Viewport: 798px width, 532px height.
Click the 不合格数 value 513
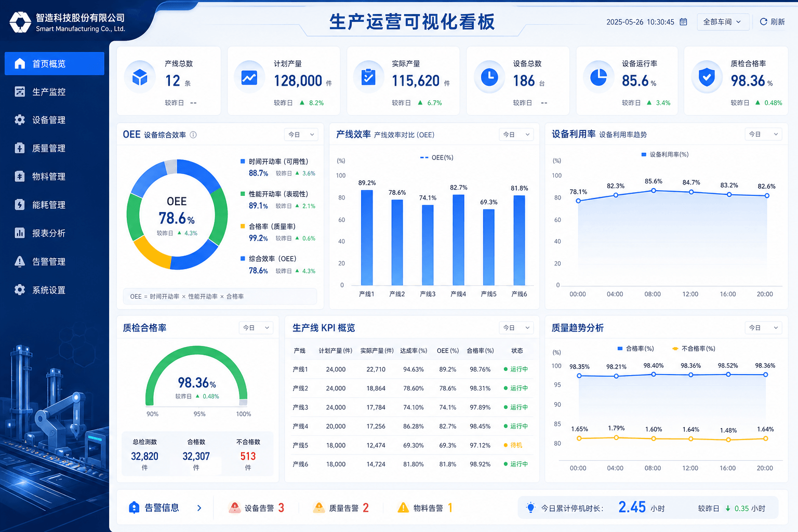point(248,456)
